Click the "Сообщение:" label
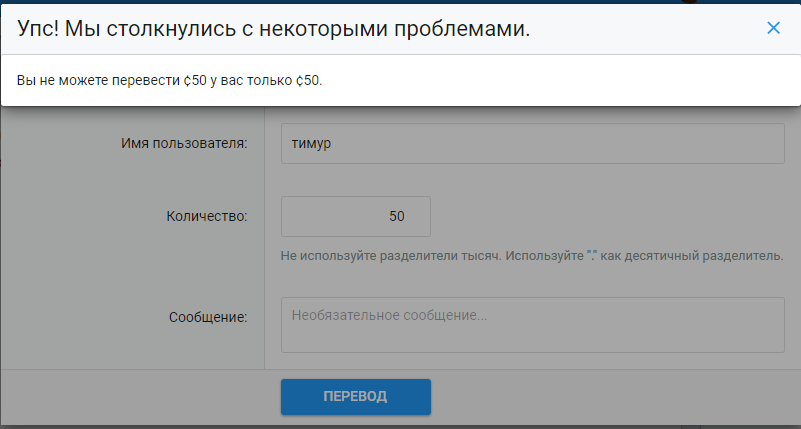 coord(207,318)
